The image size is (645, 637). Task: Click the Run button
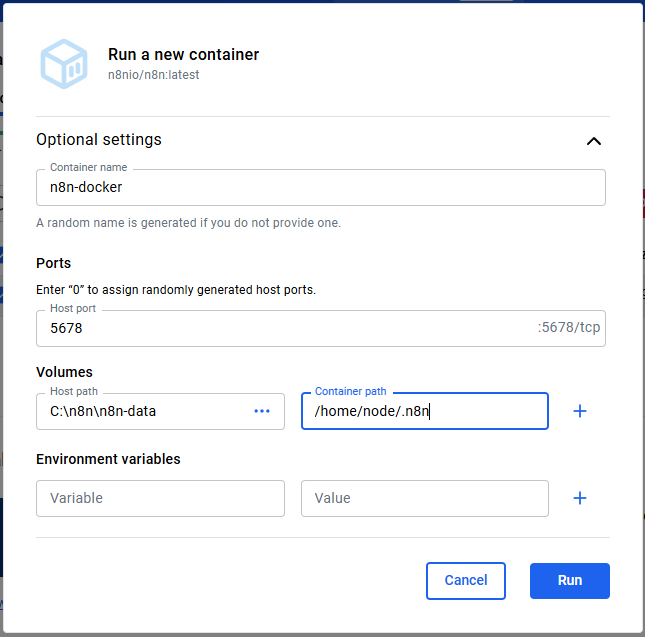[570, 581]
